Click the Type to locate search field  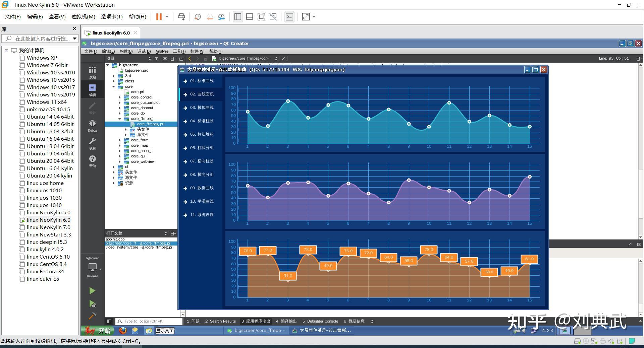[x=149, y=321]
